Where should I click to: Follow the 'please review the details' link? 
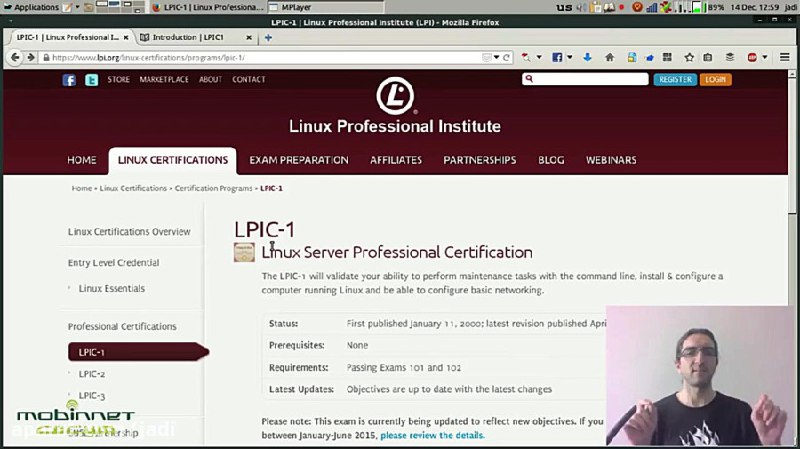point(432,435)
